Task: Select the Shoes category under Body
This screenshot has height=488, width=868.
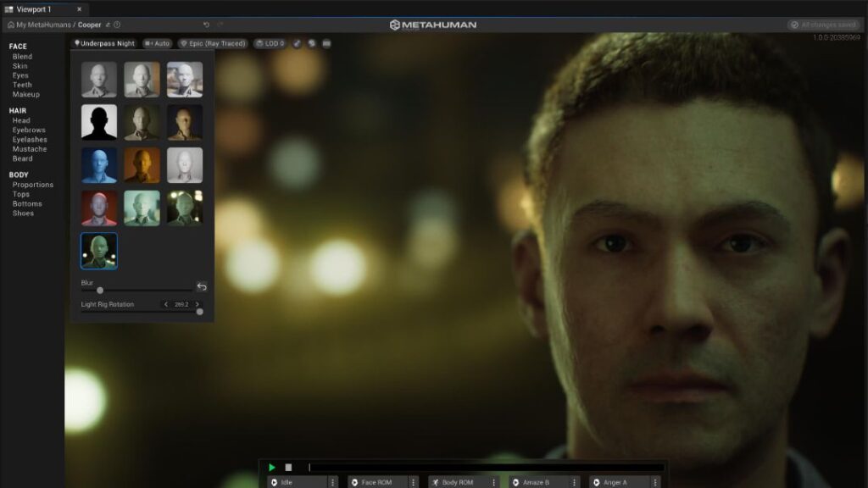Action: (x=24, y=213)
